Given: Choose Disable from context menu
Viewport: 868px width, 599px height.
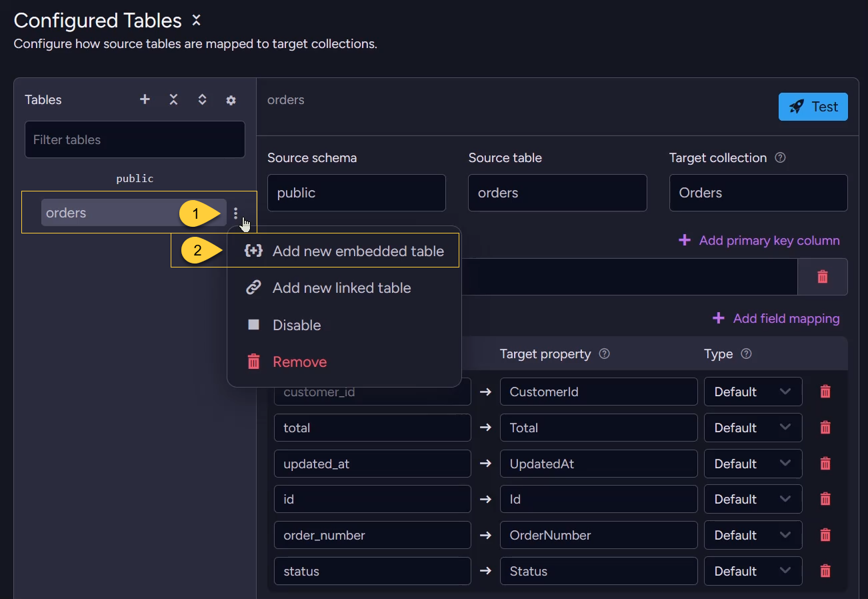Looking at the screenshot, I should [x=344, y=326].
